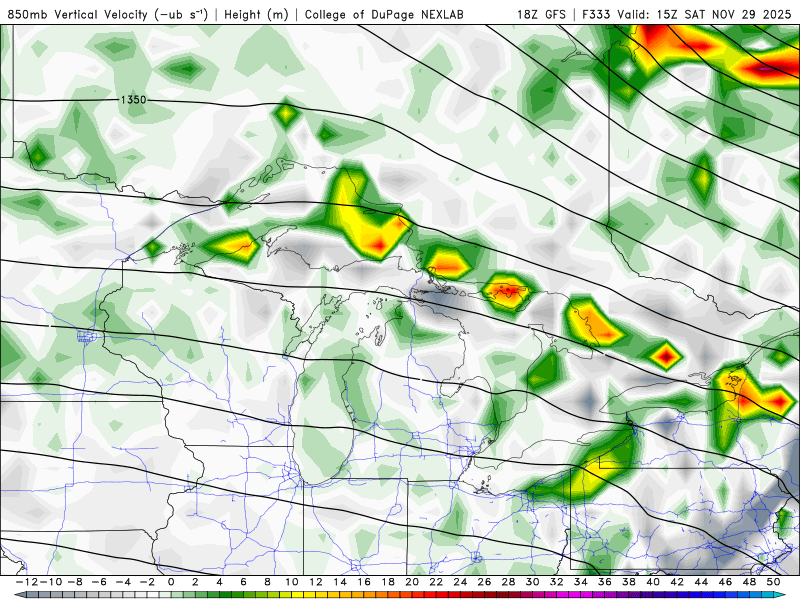
Task: Click the 30 value on the color scale
Action: 533,582
